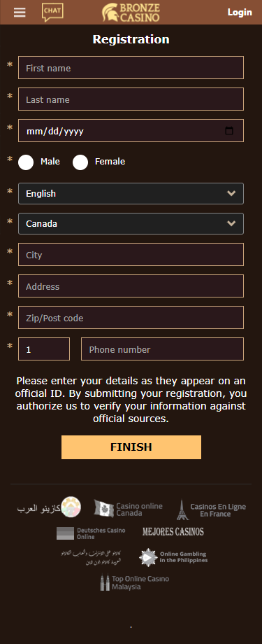Screen dimensions: 262x644
Task: Click Top Online Casino Malaysia towers icon
Action: coord(105,582)
